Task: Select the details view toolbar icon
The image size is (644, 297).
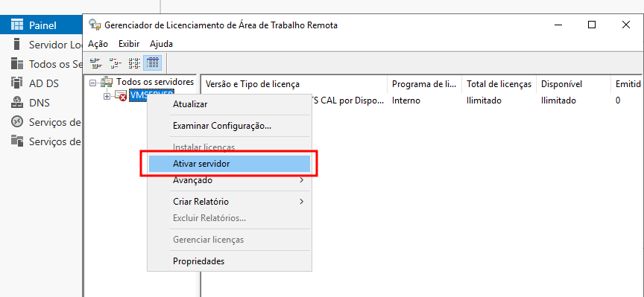Action: [x=152, y=63]
